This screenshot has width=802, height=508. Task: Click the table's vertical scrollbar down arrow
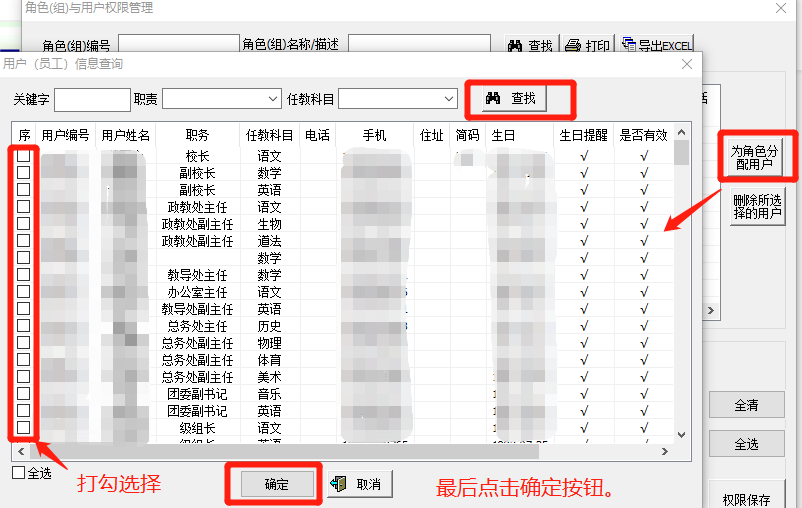[681, 435]
